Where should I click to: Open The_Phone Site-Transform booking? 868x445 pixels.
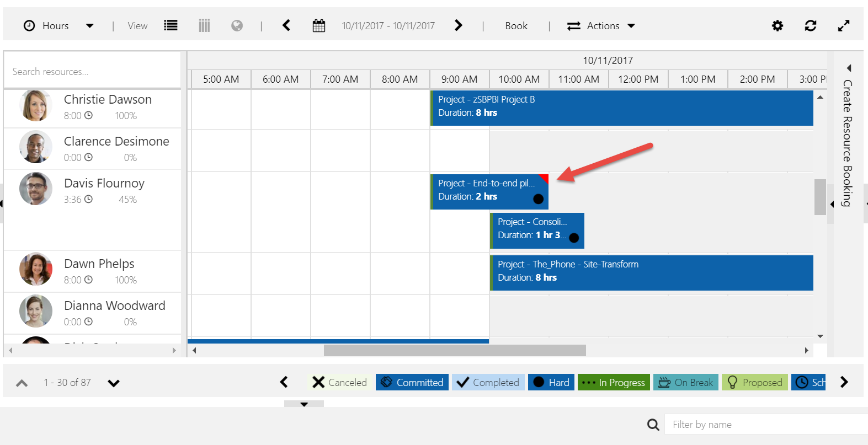(x=652, y=272)
